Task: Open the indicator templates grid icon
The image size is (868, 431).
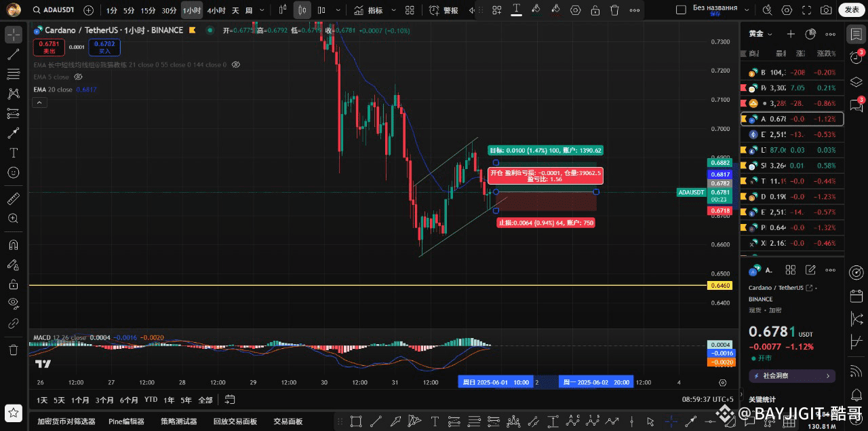Action: [410, 10]
